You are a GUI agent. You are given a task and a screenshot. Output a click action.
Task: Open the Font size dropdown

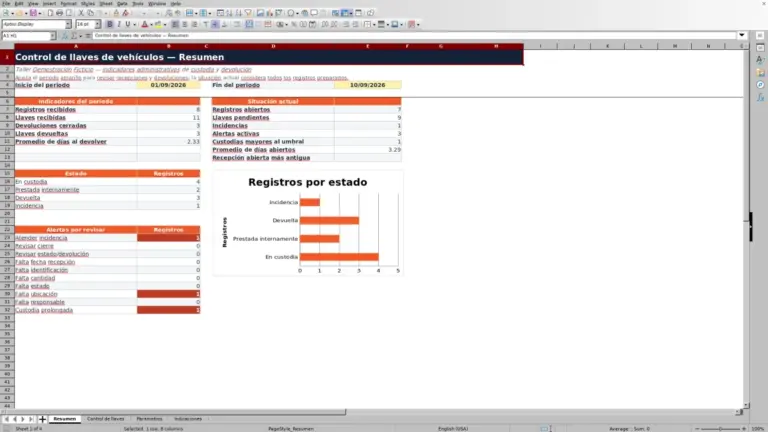[97, 24]
